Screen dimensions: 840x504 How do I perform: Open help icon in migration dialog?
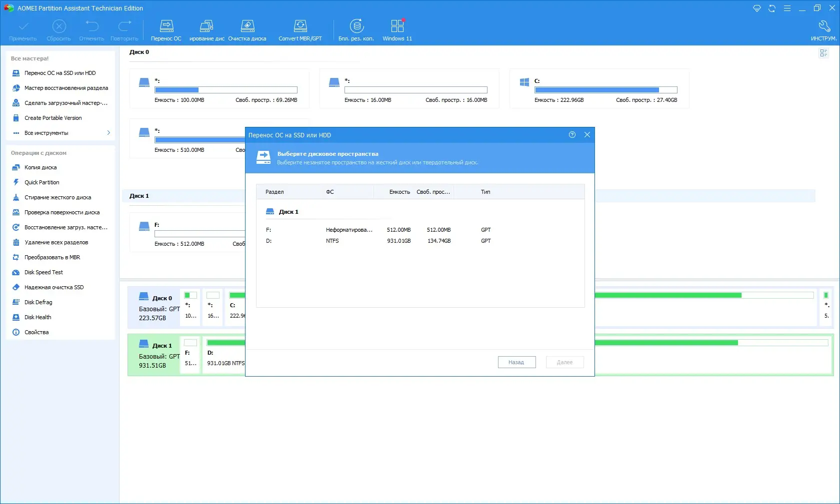[572, 135]
